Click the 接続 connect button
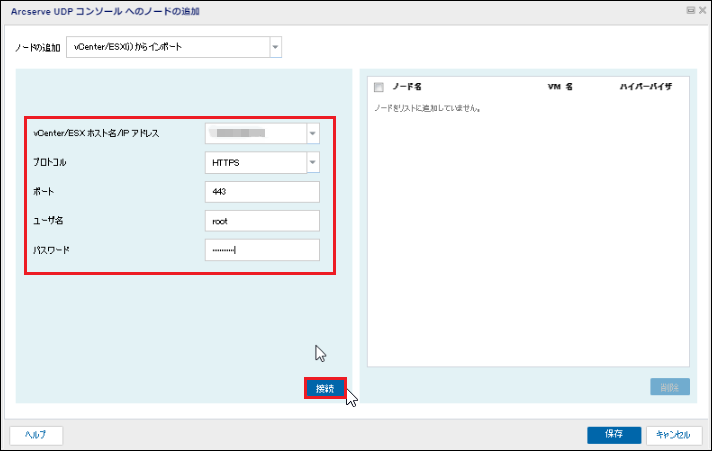This screenshot has height=451, width=712. (325, 388)
